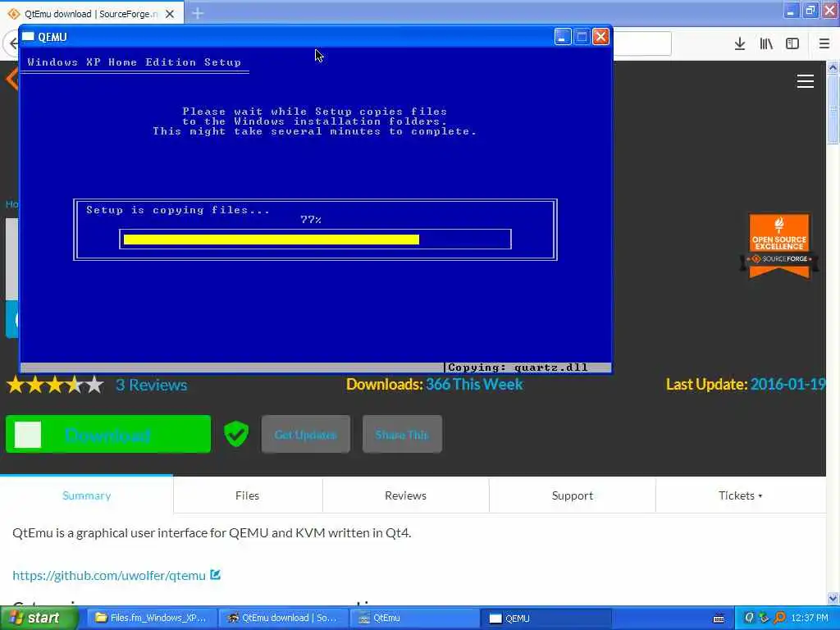Image resolution: width=840 pixels, height=630 pixels.
Task: Open the SourceForge page hamburger menu
Action: pos(806,81)
